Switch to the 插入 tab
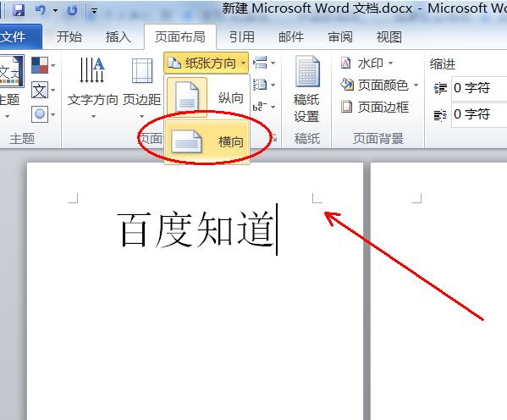The image size is (507, 420). 118,37
